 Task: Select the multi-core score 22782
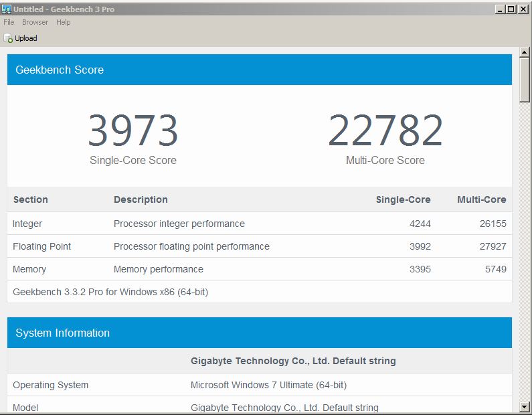point(385,131)
